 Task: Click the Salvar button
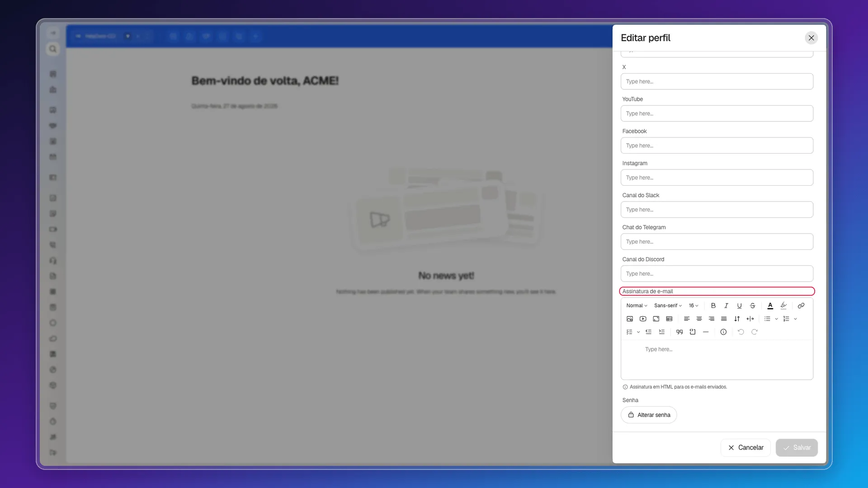pyautogui.click(x=797, y=448)
